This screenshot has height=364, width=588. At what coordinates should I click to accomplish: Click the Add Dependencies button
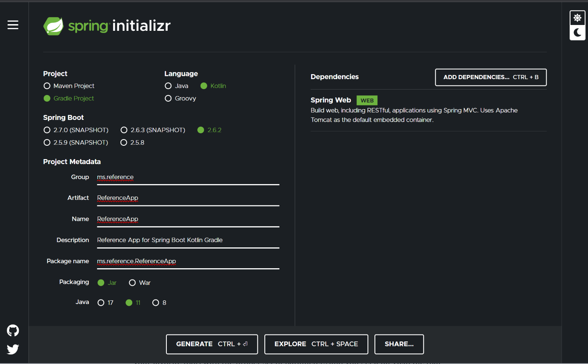tap(490, 77)
